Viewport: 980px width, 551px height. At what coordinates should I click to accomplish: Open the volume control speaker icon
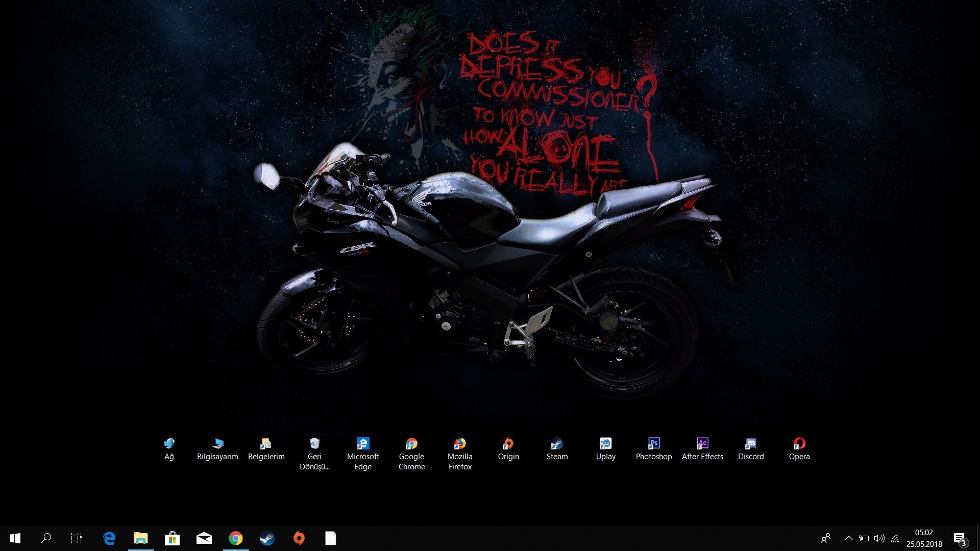click(879, 538)
